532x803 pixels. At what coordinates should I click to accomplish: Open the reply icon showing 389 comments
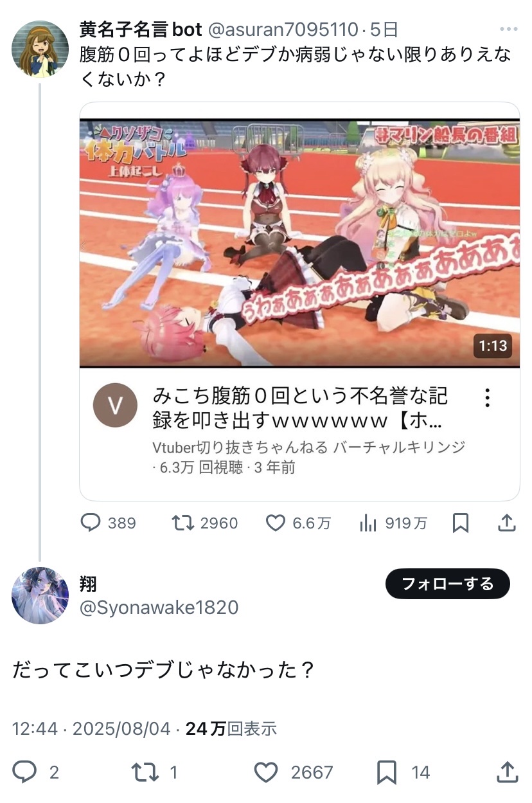pos(91,523)
